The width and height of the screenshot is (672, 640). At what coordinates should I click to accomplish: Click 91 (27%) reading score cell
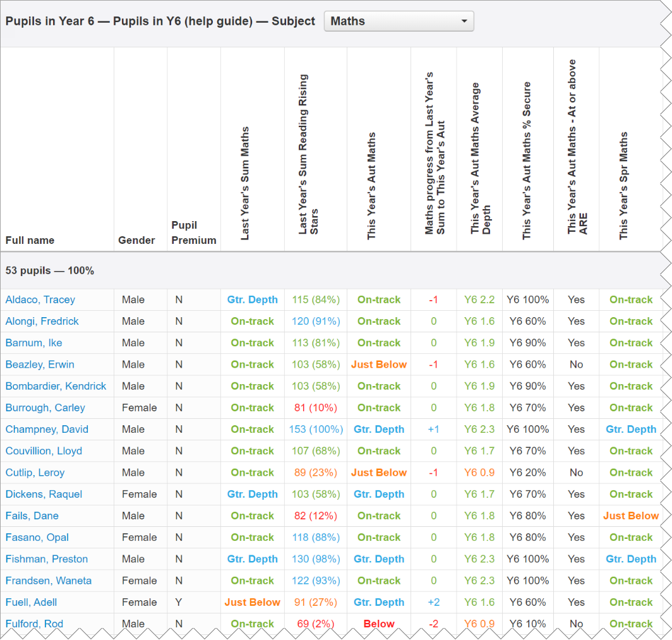(x=316, y=602)
